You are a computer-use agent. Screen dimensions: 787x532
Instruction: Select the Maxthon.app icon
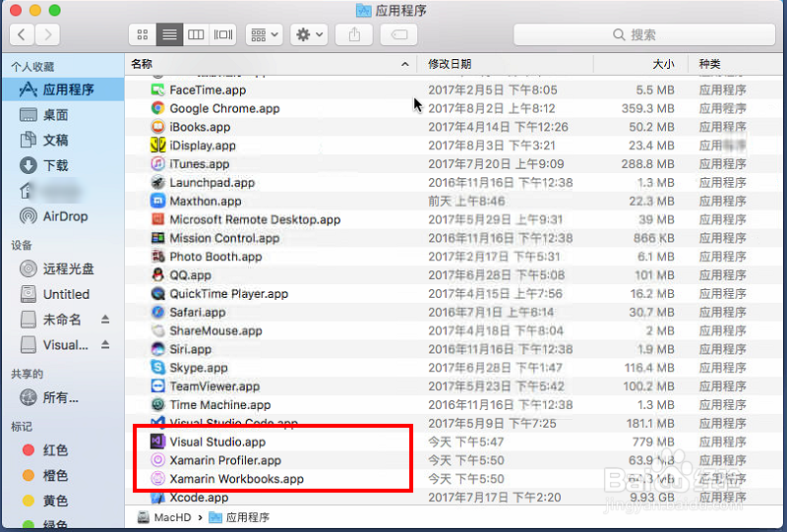pyautogui.click(x=157, y=202)
